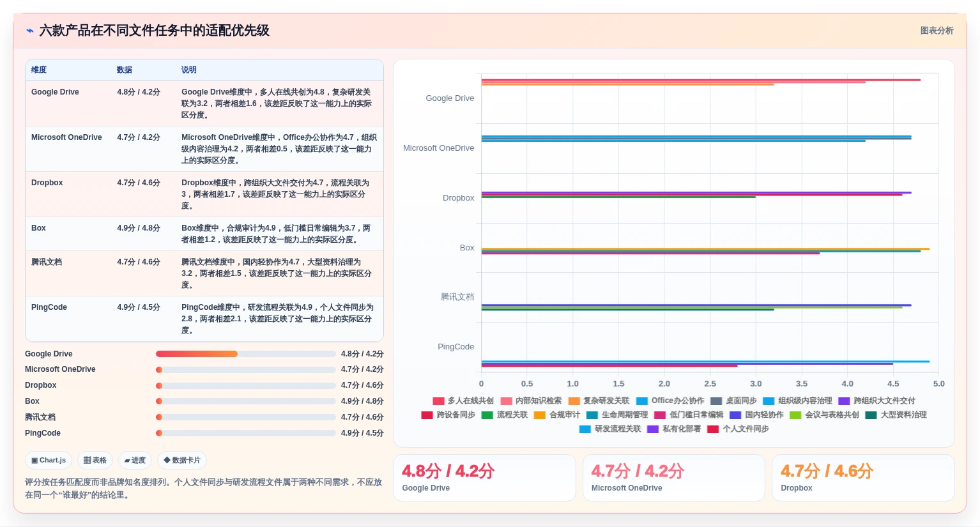This screenshot has width=980, height=527.
Task: Select the 表格 chip
Action: pos(95,460)
